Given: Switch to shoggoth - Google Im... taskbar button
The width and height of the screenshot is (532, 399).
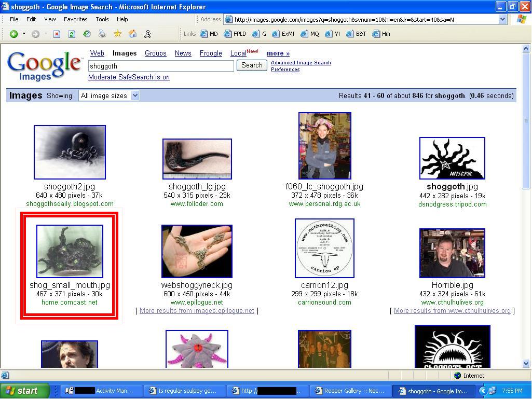Looking at the screenshot, I should [x=433, y=391].
